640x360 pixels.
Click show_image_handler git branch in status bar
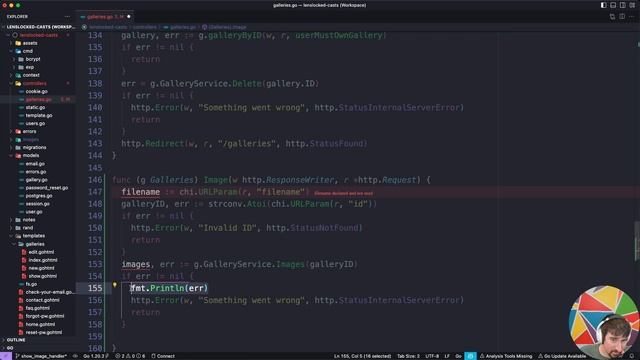click(41, 356)
